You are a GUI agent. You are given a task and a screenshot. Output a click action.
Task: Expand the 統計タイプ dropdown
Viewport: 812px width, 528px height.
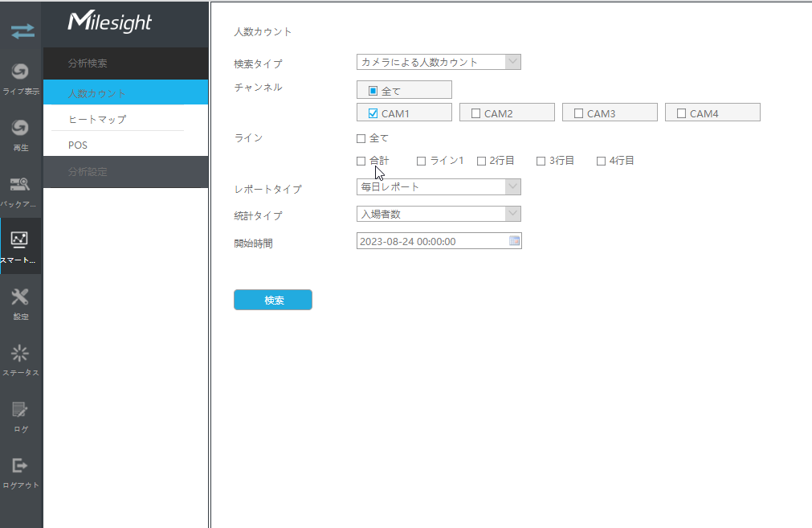tap(512, 214)
